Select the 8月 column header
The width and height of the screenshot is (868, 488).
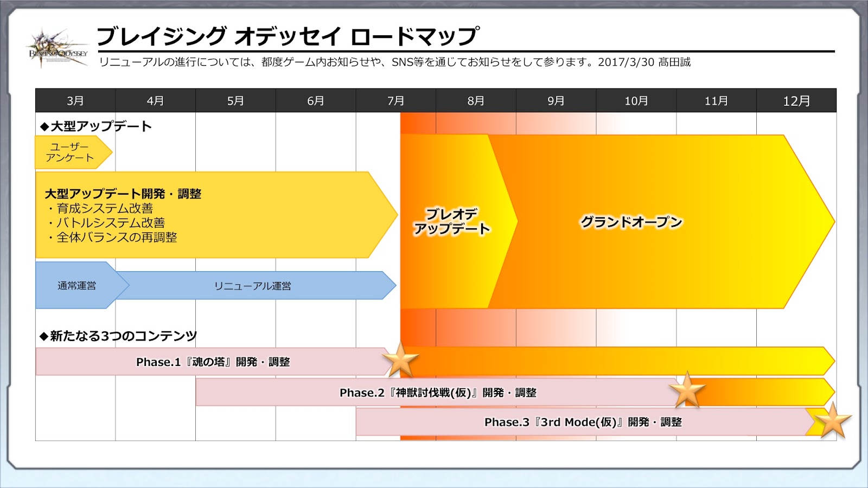pyautogui.click(x=476, y=101)
